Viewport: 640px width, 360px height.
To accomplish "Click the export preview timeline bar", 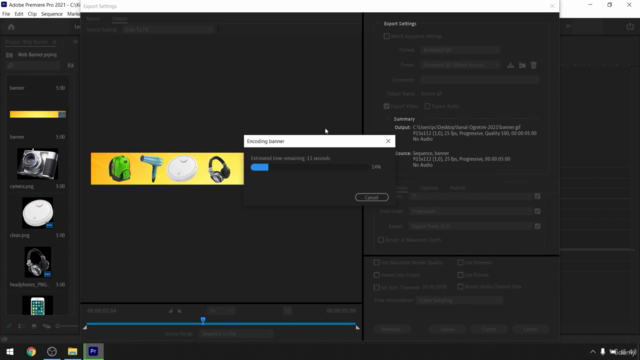I will 221,324.
